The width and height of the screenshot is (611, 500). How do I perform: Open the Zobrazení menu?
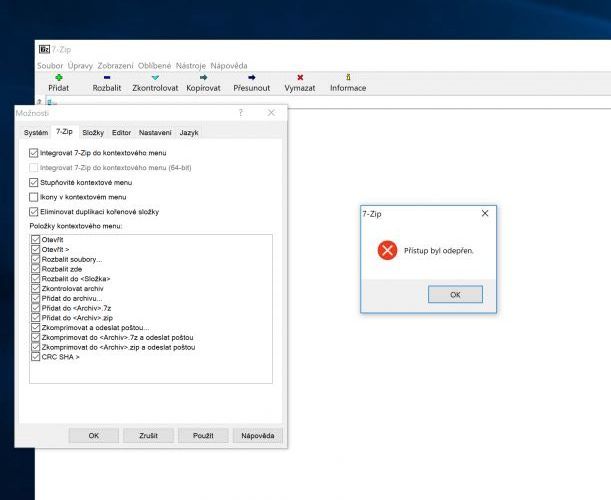pyautogui.click(x=115, y=66)
